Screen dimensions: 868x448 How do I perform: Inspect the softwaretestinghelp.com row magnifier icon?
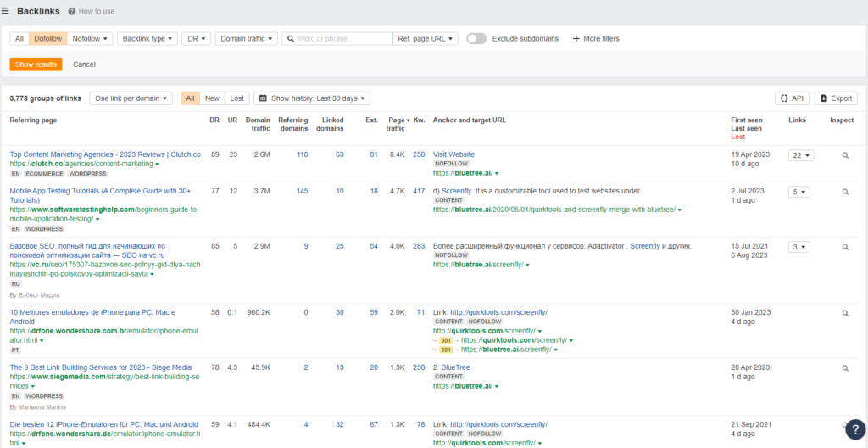(845, 192)
